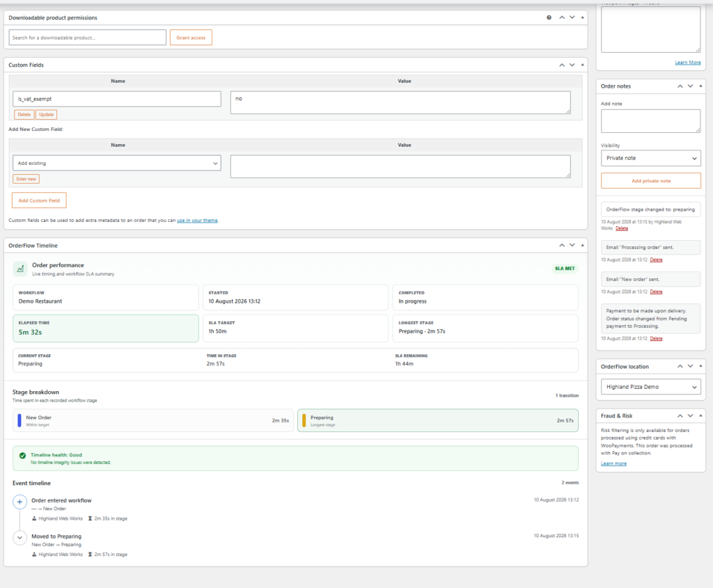This screenshot has width=713, height=588.
Task: Click the Add private note button
Action: point(651,181)
